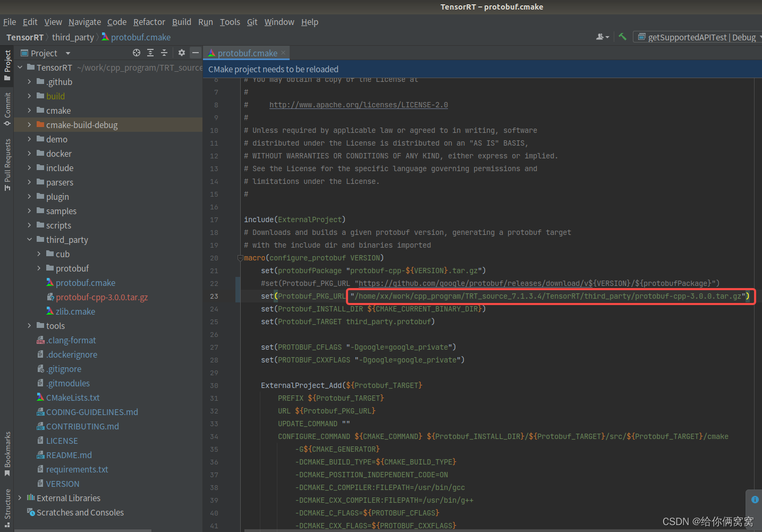Click the apache.org LICENSE-2.0 link
Screen dimensions: 762x532
coord(359,105)
